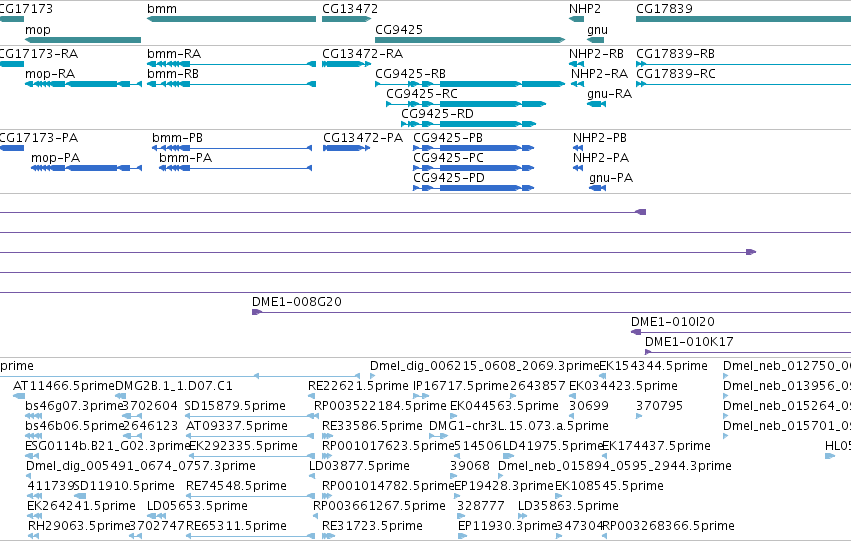Click the mop-PA protein glyph
851x541 pixels.
click(x=86, y=168)
